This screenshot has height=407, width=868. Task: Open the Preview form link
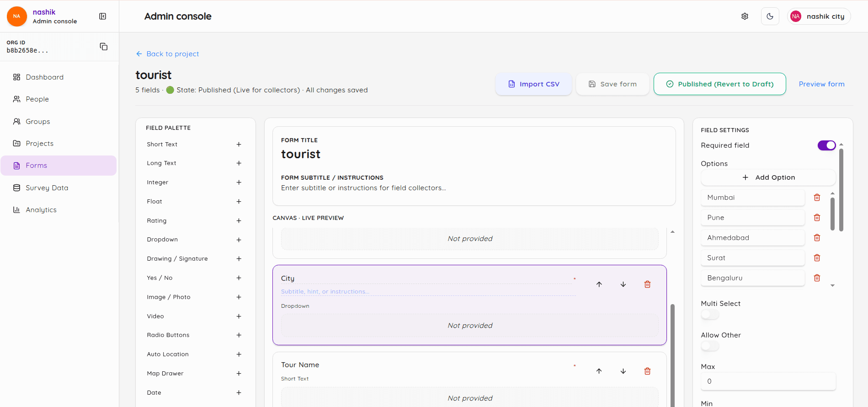[821, 84]
